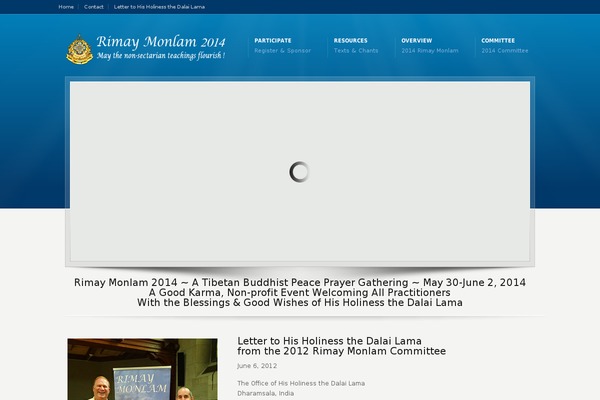This screenshot has width=600, height=400.
Task: Click the 'With the Blessings & Good Wishes' line
Action: point(300,303)
